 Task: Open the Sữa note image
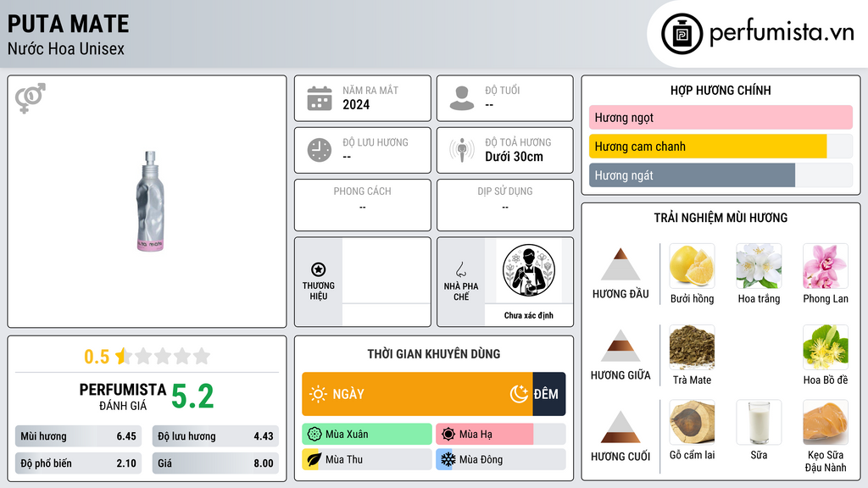(x=759, y=422)
